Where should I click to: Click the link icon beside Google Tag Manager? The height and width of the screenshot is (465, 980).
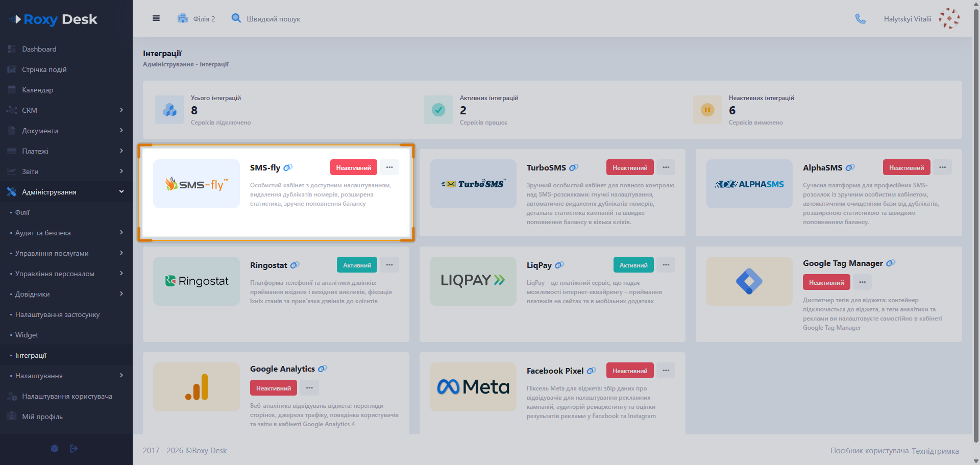(x=891, y=263)
